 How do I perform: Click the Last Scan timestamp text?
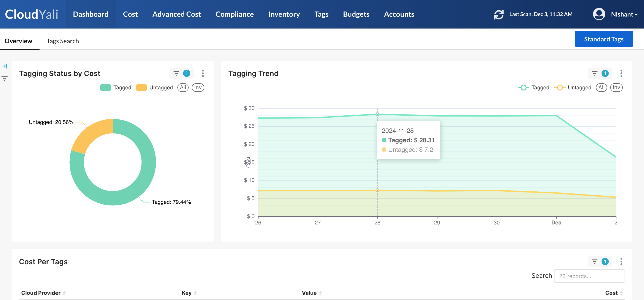(x=541, y=14)
